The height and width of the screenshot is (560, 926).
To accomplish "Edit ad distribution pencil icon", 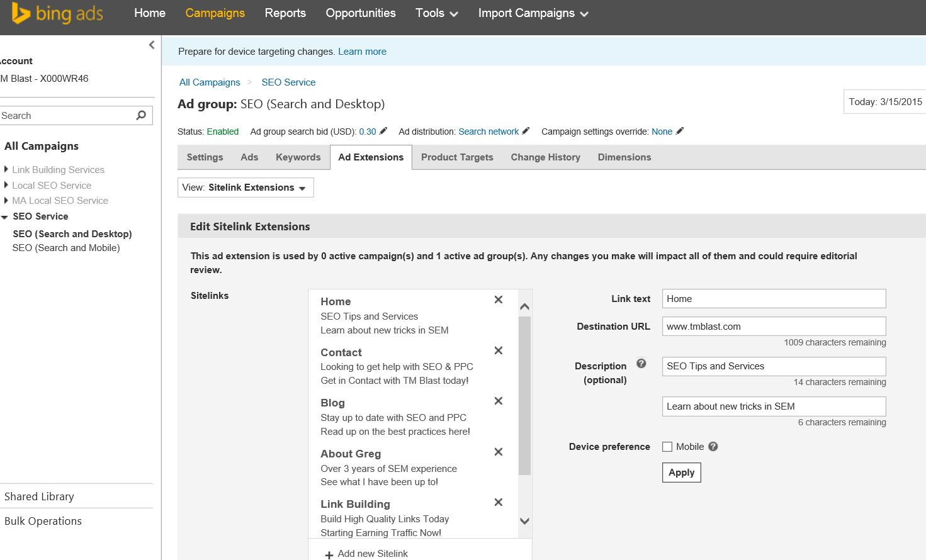I will pyautogui.click(x=526, y=131).
